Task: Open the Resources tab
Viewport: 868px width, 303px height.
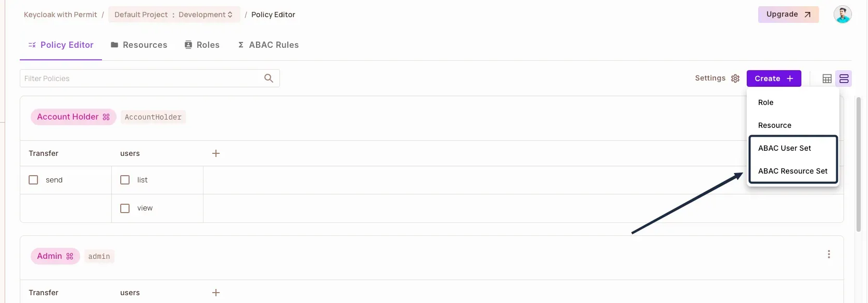Action: [139, 45]
